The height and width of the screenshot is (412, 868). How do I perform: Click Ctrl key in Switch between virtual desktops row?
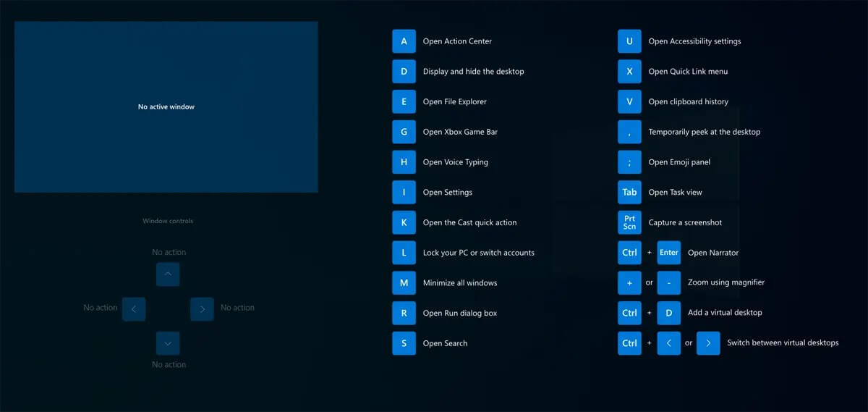click(629, 343)
